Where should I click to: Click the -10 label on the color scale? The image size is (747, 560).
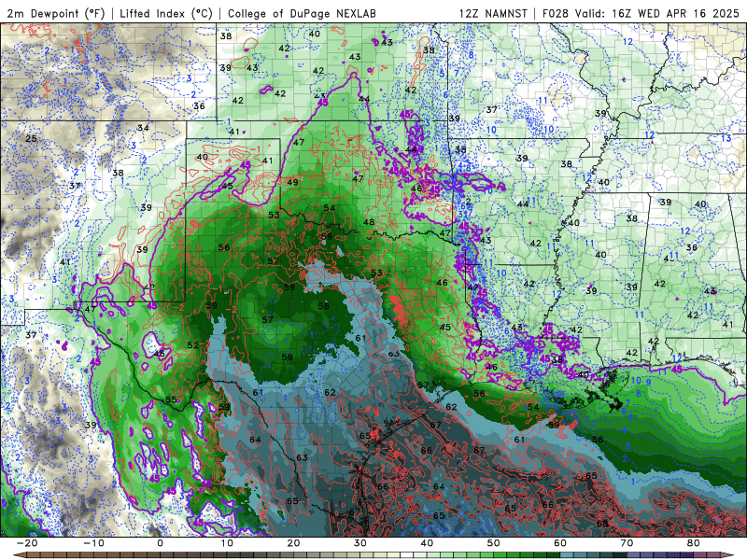click(93, 543)
